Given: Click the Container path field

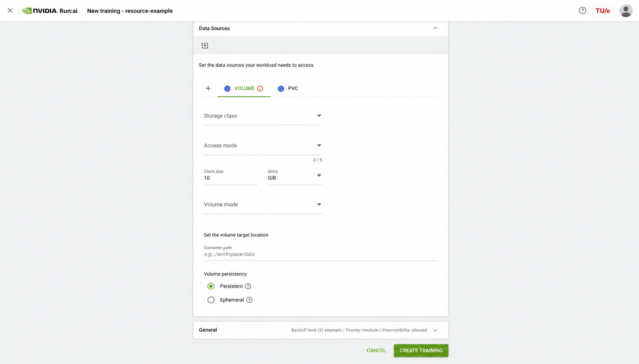Looking at the screenshot, I should [x=320, y=253].
